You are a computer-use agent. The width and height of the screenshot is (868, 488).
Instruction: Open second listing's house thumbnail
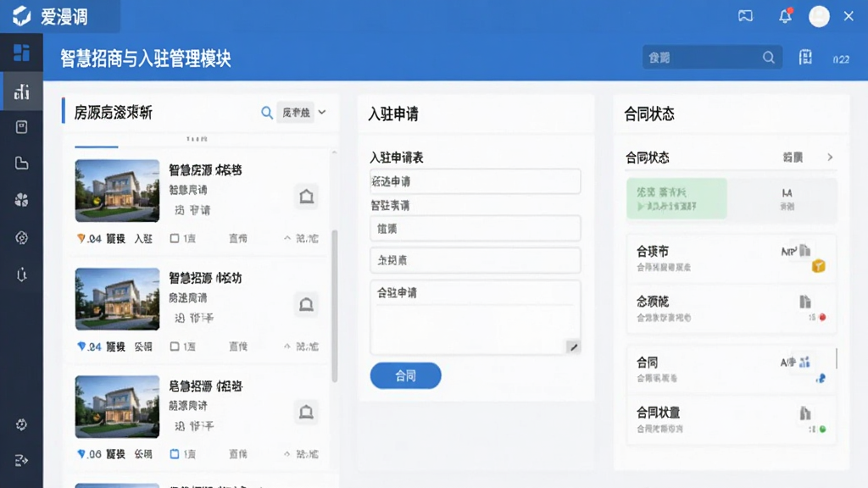coord(117,299)
